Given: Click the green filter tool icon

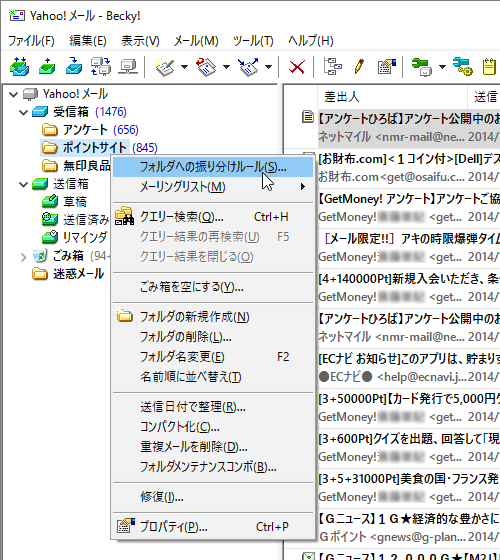Looking at the screenshot, I should (x=421, y=66).
